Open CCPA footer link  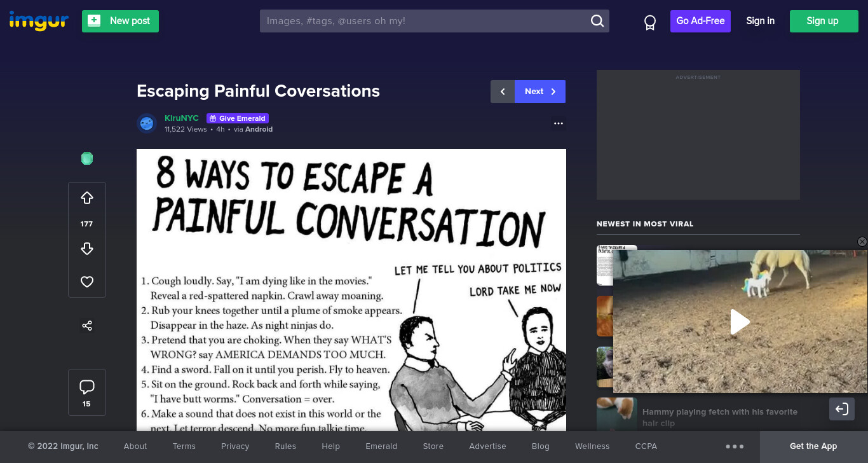(646, 446)
